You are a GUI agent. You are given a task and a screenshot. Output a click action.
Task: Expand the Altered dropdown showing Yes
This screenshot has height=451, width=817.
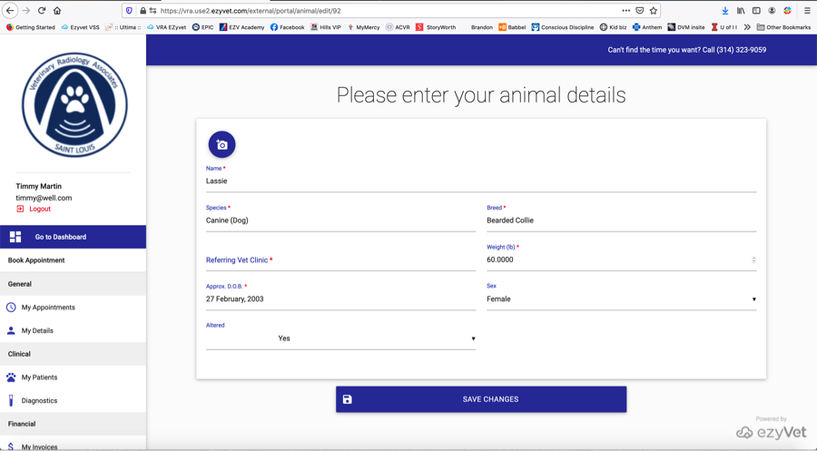coord(340,338)
